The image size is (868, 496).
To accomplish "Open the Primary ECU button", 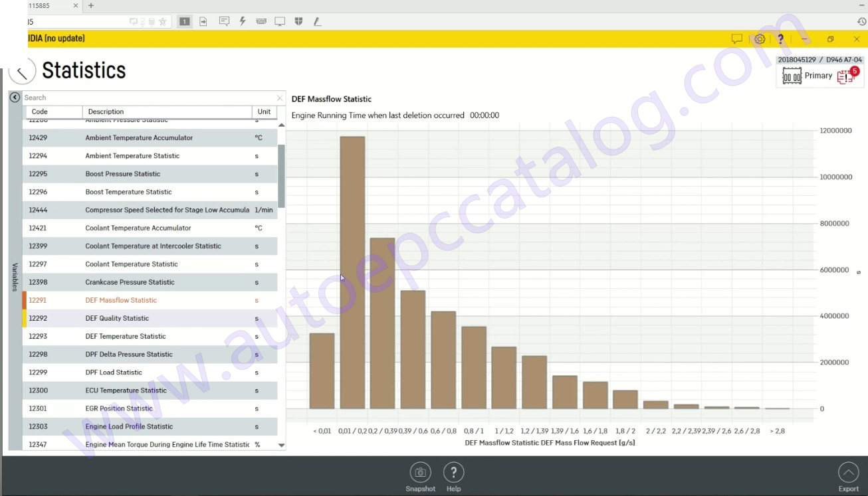I will (808, 76).
